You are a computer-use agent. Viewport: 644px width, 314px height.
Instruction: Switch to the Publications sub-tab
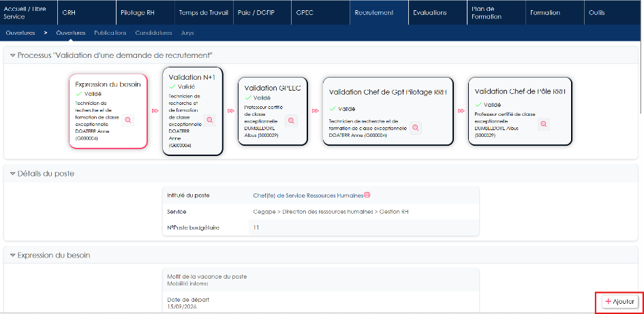pos(110,33)
